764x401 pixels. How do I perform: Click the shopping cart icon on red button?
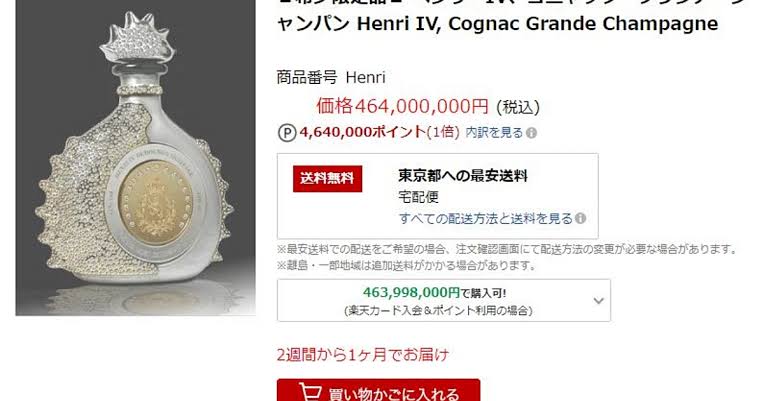click(x=310, y=392)
